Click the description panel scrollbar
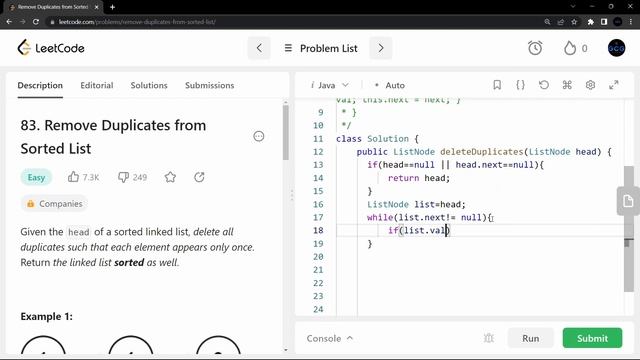The height and width of the screenshot is (360, 640). (x=286, y=133)
